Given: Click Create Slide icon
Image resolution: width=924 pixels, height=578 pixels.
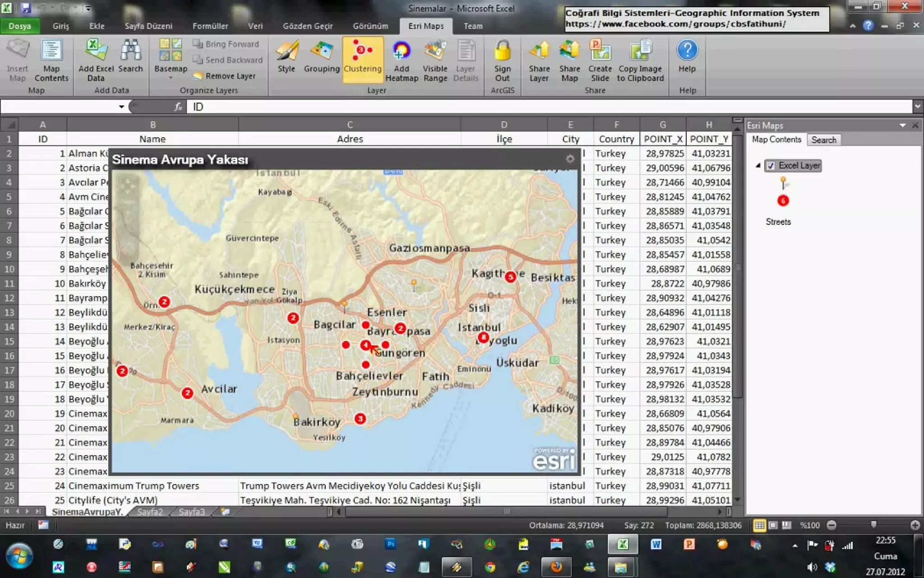Looking at the screenshot, I should point(600,61).
